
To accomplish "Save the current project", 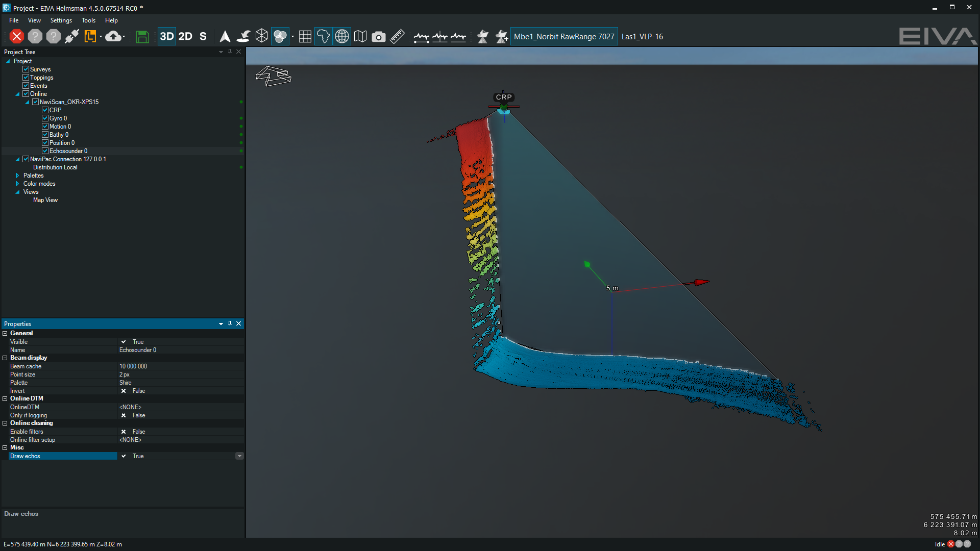I will point(142,36).
